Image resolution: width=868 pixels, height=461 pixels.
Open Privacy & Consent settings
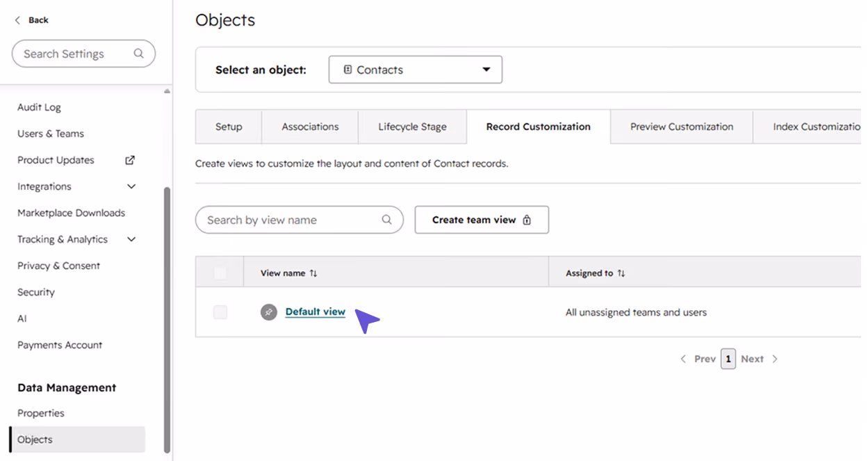coord(58,266)
